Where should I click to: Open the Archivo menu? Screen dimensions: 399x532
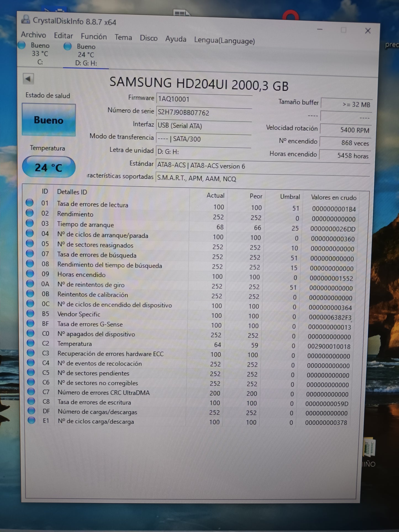pos(33,35)
